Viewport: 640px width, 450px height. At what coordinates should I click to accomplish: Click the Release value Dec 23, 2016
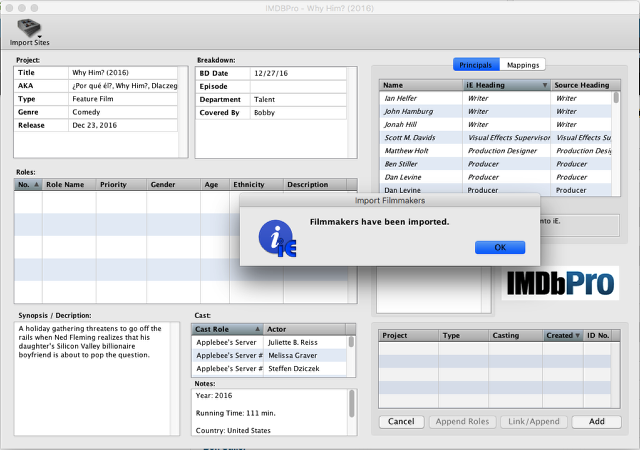(x=123, y=125)
